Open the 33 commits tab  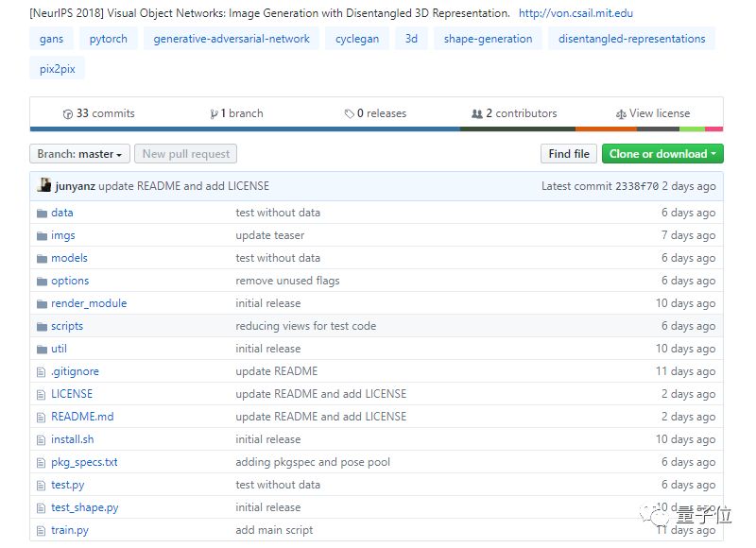coord(99,113)
